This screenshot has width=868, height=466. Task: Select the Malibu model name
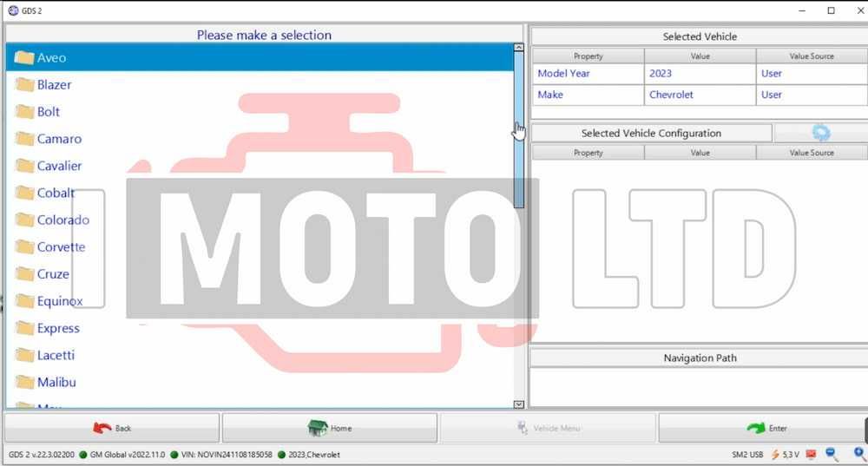56,383
